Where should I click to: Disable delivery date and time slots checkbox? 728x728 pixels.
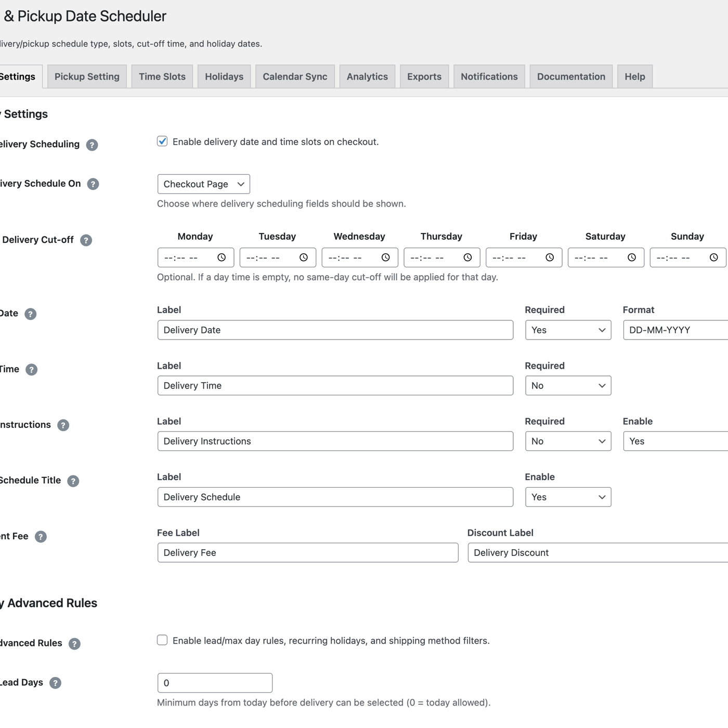(162, 141)
